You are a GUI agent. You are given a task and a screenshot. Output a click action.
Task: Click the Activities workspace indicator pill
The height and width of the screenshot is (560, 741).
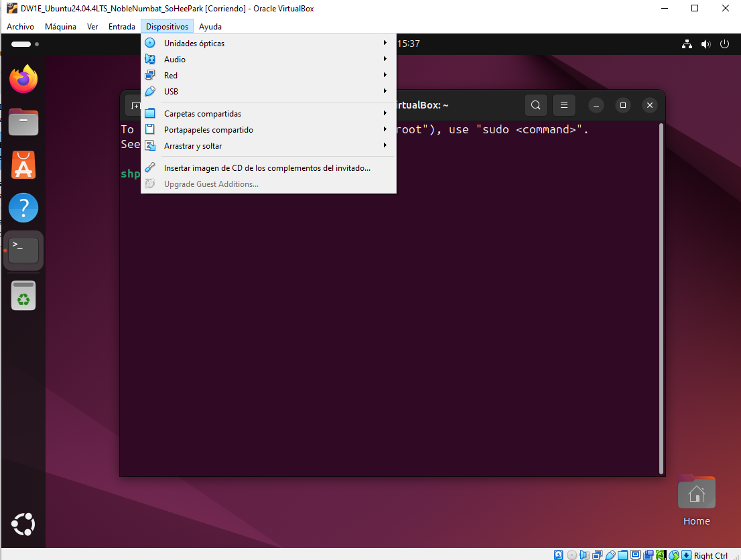point(21,44)
